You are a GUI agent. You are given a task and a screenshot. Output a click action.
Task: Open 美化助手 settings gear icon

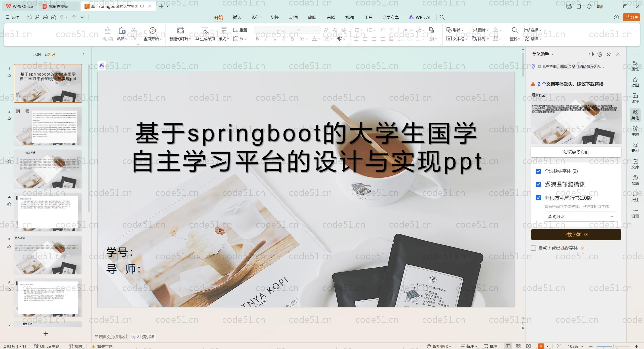pos(600,54)
